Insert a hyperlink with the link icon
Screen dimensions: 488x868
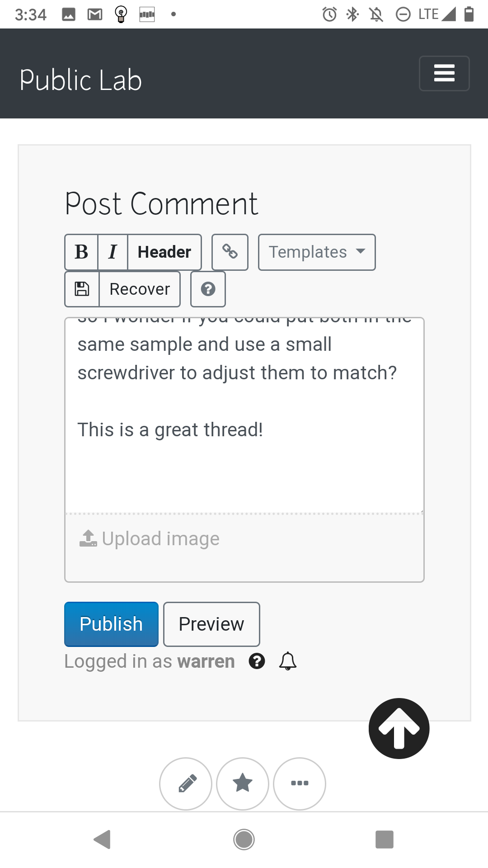point(230,252)
